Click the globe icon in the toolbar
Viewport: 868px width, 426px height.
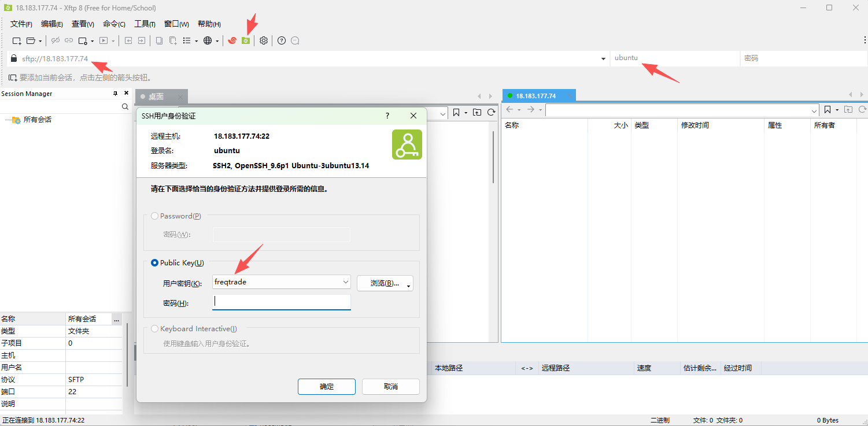point(208,40)
